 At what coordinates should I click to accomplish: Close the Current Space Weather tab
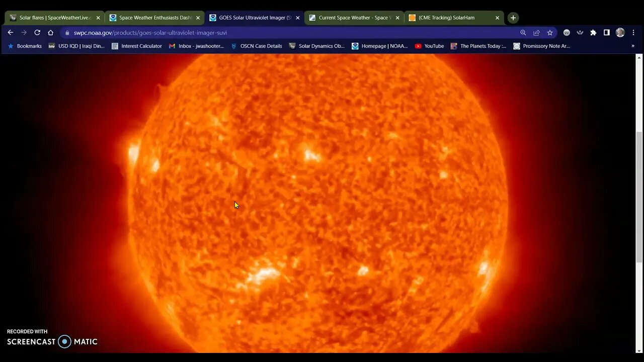397,18
